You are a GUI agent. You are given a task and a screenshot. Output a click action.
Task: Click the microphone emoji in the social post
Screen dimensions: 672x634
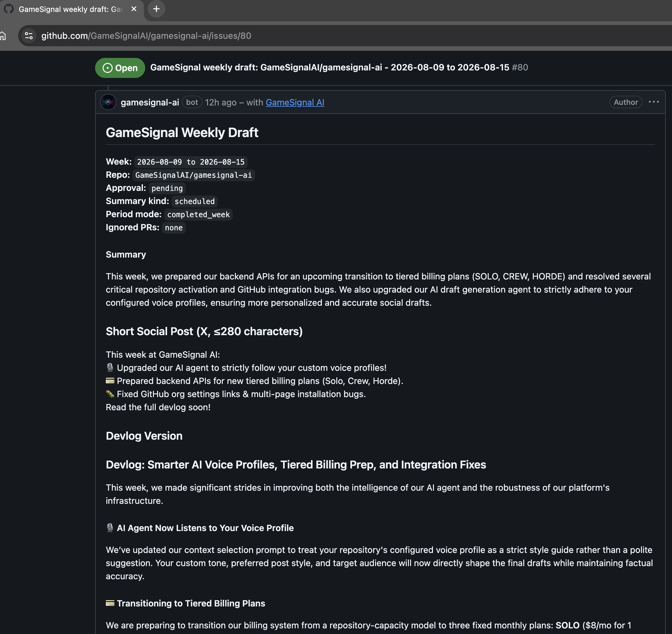point(110,368)
